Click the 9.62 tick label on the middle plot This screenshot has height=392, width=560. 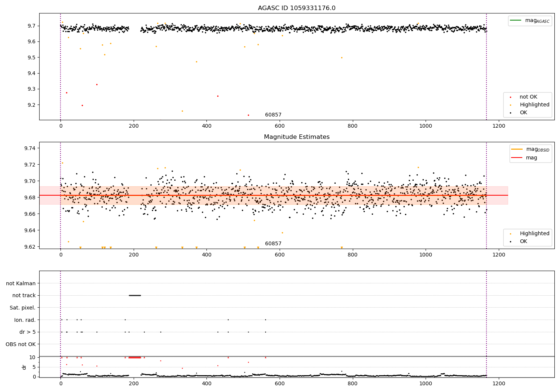(x=30, y=247)
